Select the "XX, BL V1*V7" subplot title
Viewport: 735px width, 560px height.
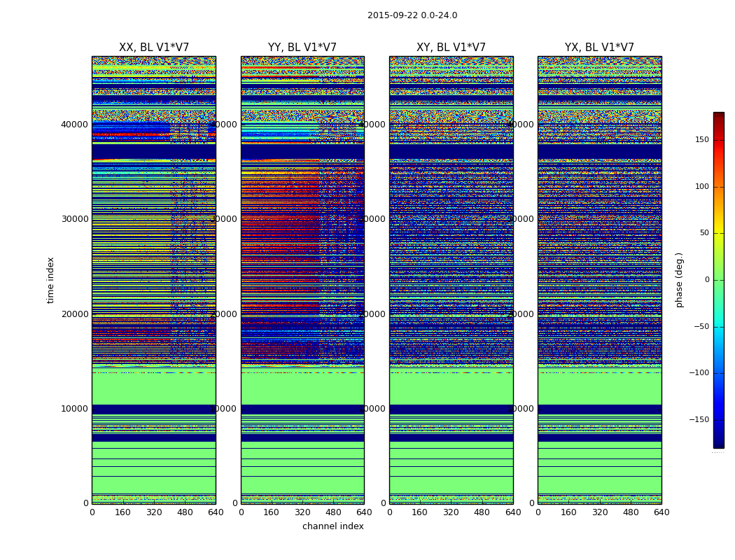pos(154,48)
